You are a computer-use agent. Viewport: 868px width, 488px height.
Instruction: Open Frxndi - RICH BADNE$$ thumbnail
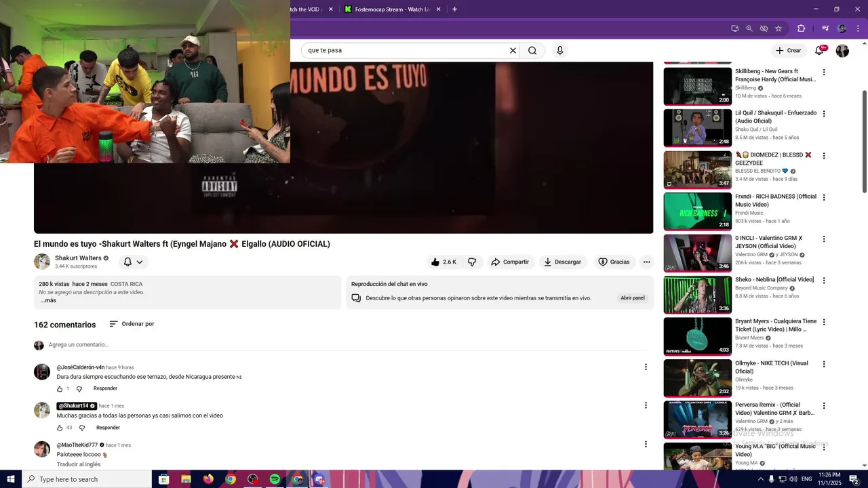tap(697, 211)
